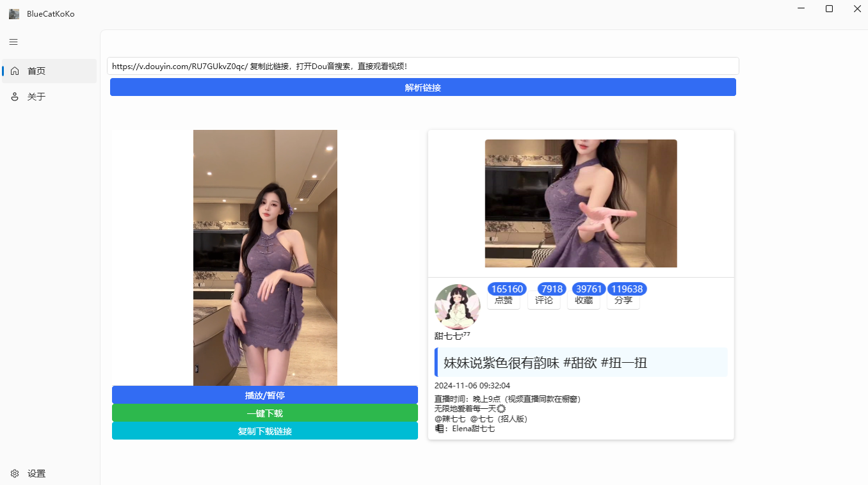Click the 关于 about icon in sidebar
The image size is (868, 485).
pyautogui.click(x=14, y=96)
